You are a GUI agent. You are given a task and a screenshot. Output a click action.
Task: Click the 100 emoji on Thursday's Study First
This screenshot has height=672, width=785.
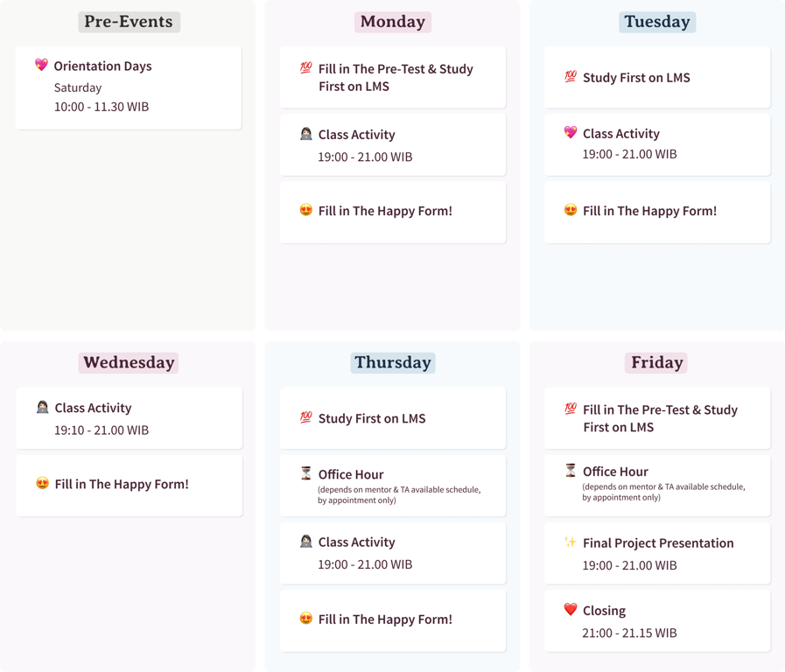[306, 416]
